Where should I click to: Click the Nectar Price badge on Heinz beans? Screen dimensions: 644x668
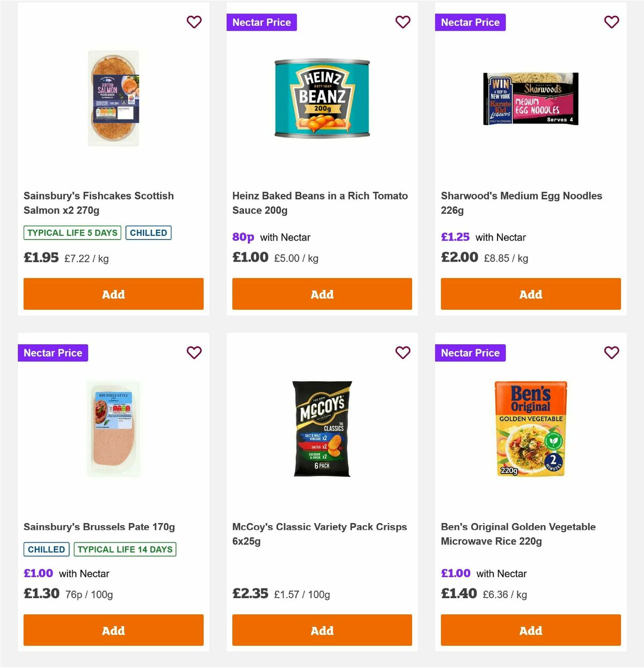point(262,22)
